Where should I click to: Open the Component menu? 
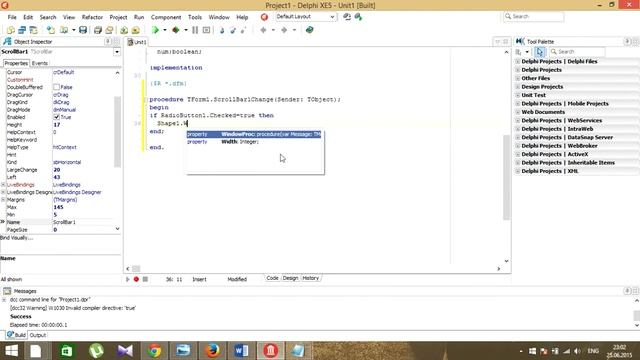tap(166, 17)
